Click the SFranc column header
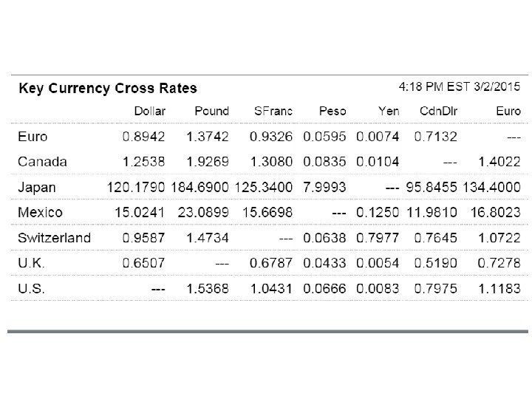This screenshot has width=532, height=399. [x=273, y=112]
